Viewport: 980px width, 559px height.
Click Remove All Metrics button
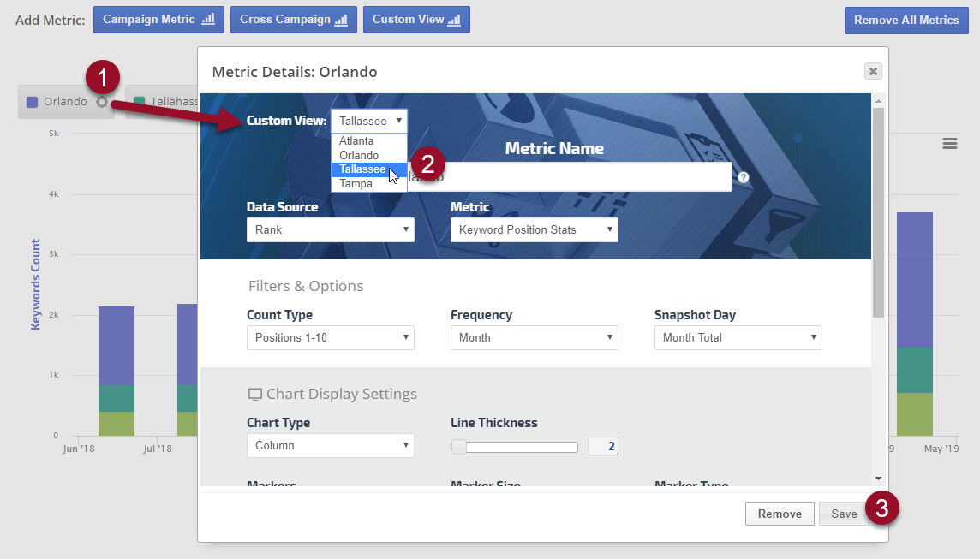tap(906, 20)
